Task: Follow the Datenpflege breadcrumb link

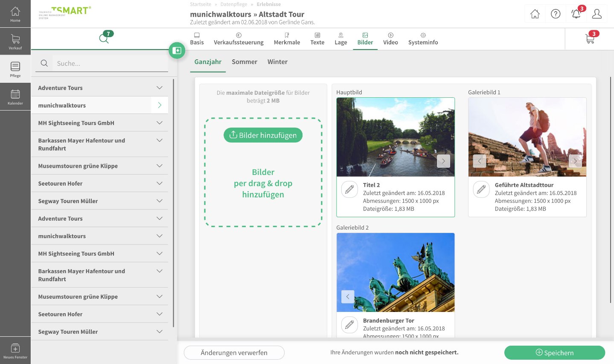Action: point(234,4)
